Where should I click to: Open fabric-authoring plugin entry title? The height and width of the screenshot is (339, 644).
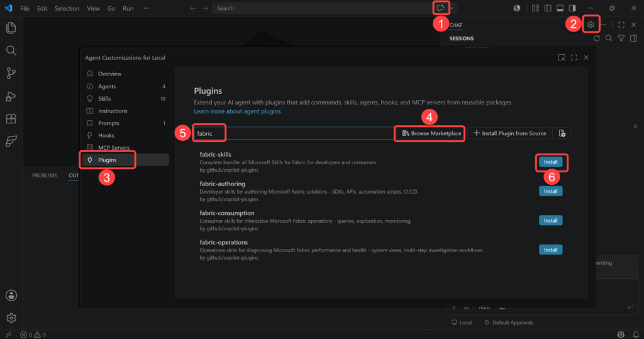[222, 184]
